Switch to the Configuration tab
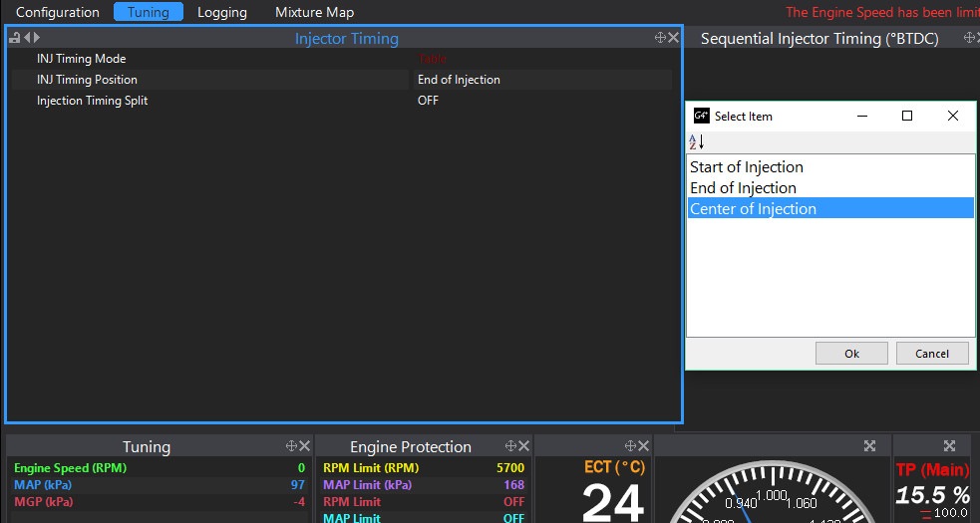The width and height of the screenshot is (980, 523). coord(58,12)
